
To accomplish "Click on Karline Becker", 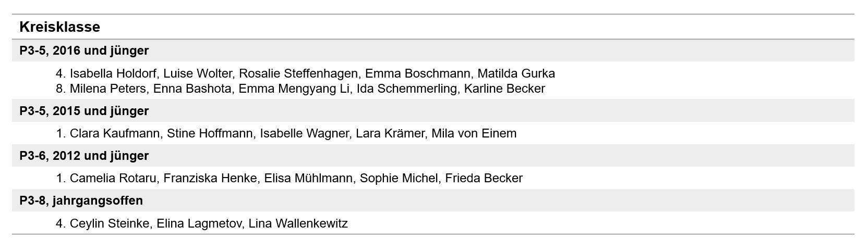I will tap(504, 89).
